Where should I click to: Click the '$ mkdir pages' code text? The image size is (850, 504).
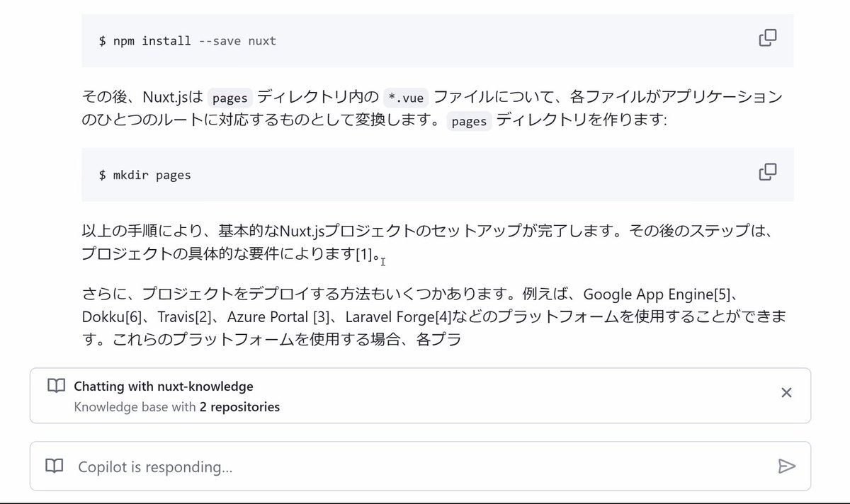145,175
